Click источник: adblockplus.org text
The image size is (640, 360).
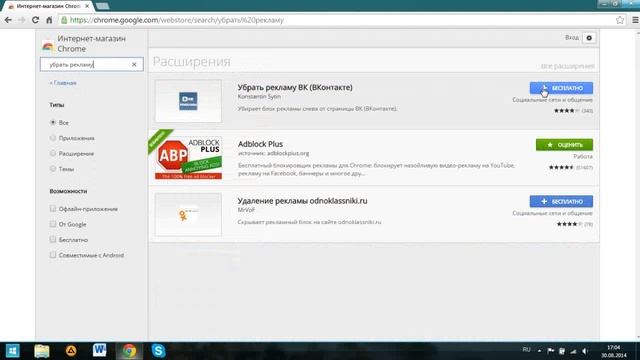[x=273, y=153]
